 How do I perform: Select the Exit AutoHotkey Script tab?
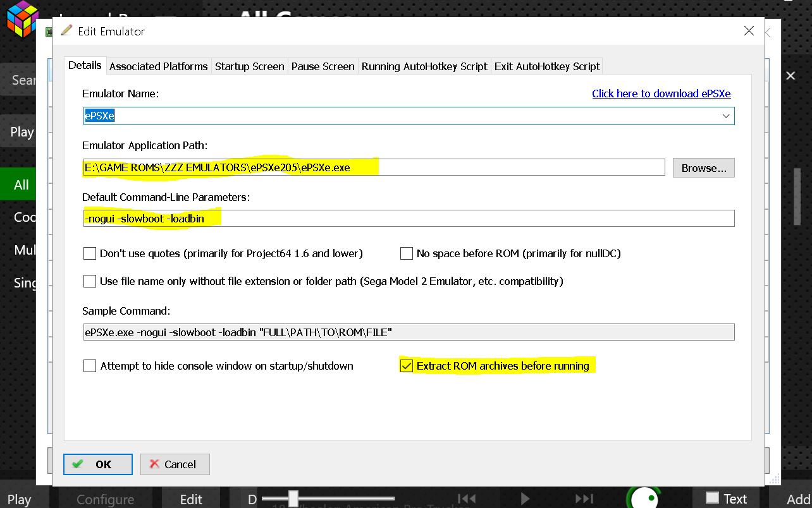[x=547, y=66]
